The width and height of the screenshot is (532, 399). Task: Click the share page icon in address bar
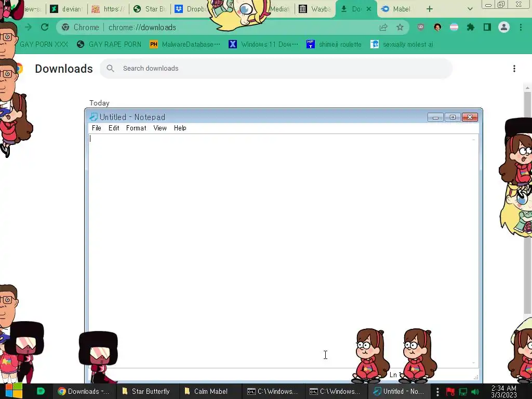[x=383, y=28]
